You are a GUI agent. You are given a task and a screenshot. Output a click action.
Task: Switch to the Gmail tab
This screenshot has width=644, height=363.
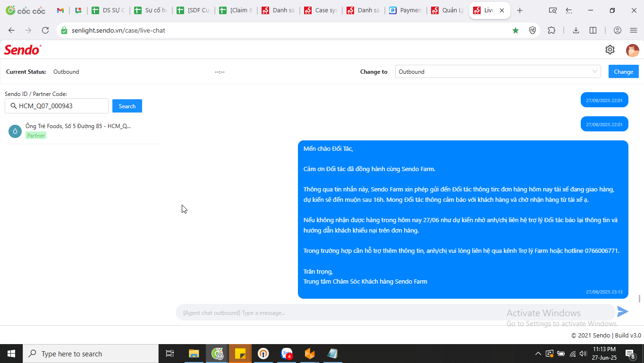click(x=60, y=10)
